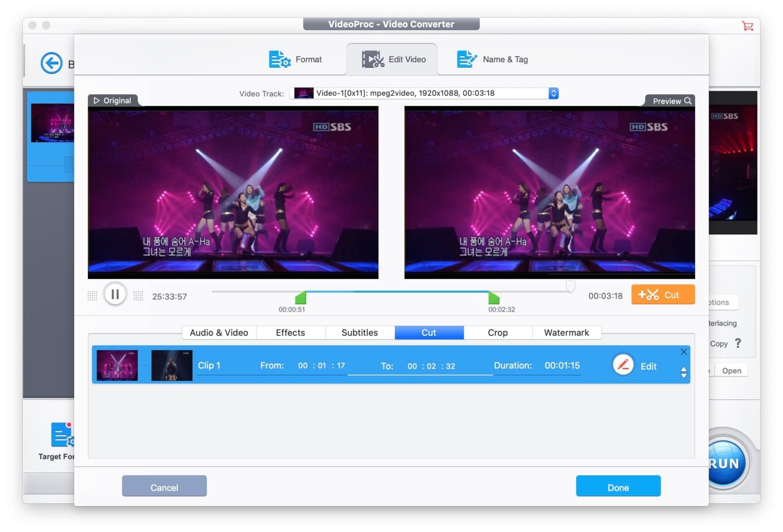Open the Video Track selection dropdown

tap(553, 93)
